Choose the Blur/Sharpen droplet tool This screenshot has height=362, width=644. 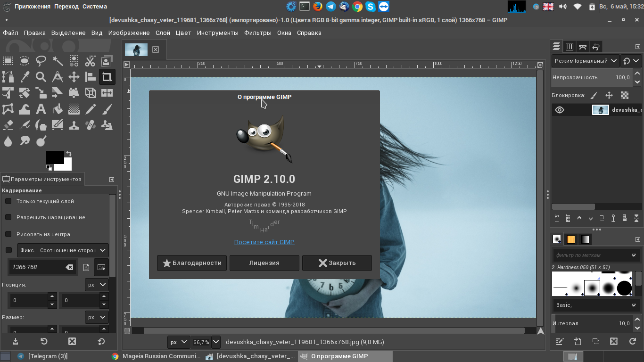[8, 141]
